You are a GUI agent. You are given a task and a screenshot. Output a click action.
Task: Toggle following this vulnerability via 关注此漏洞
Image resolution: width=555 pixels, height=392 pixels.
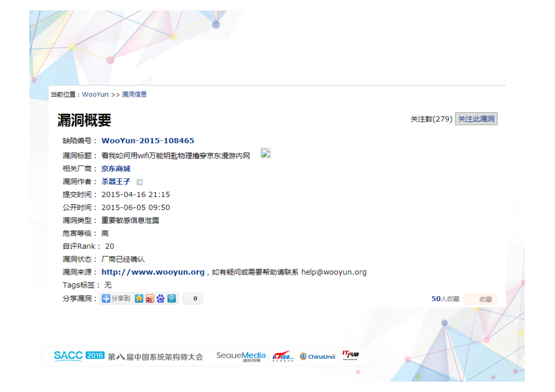point(476,119)
